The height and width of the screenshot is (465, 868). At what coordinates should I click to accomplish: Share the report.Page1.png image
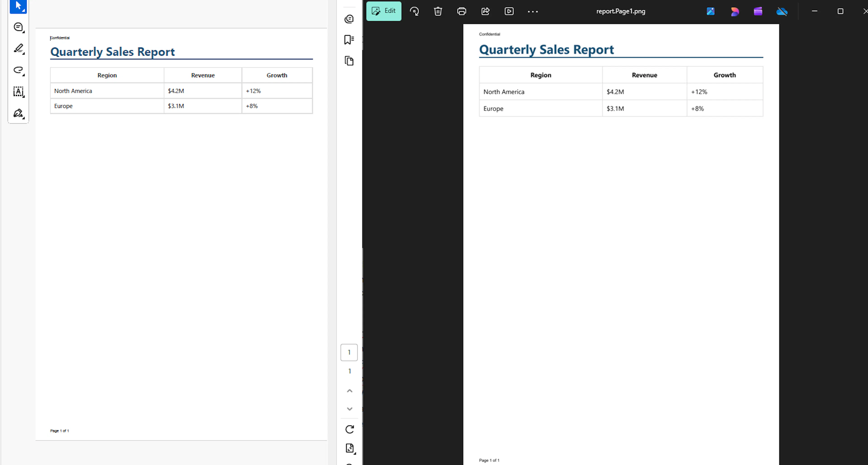coord(485,11)
